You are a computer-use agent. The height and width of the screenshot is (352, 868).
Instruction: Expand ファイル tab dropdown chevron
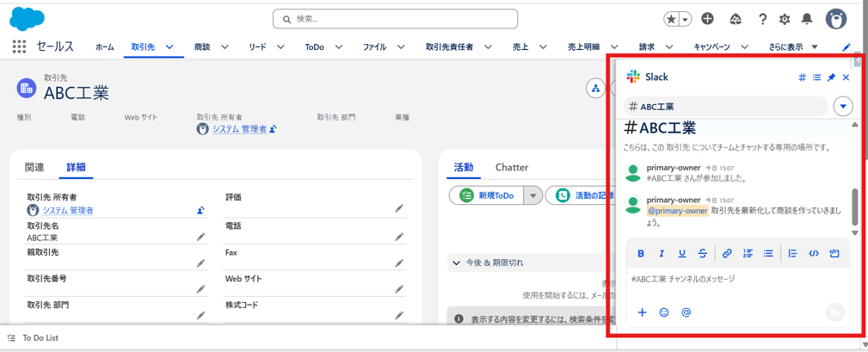click(x=401, y=47)
